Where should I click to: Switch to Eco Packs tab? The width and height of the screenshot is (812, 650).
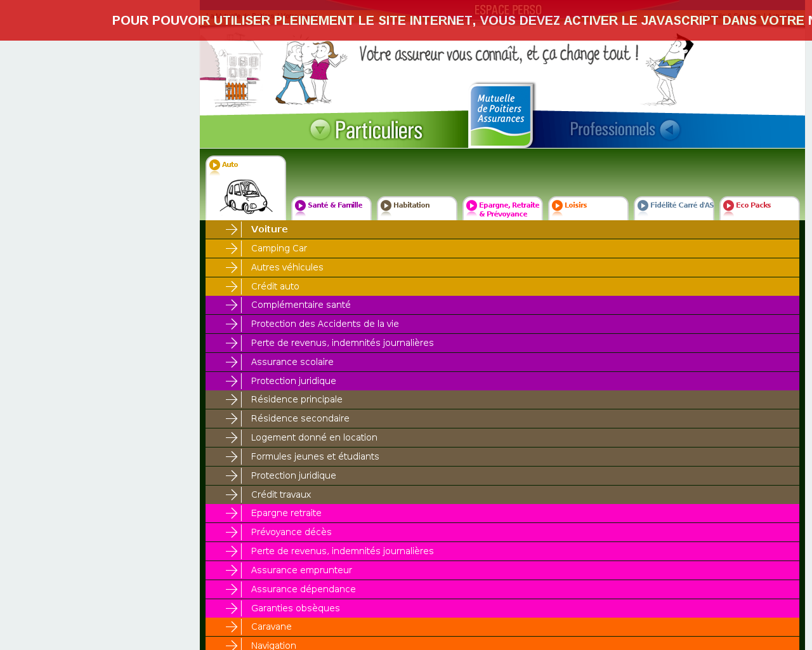[759, 208]
